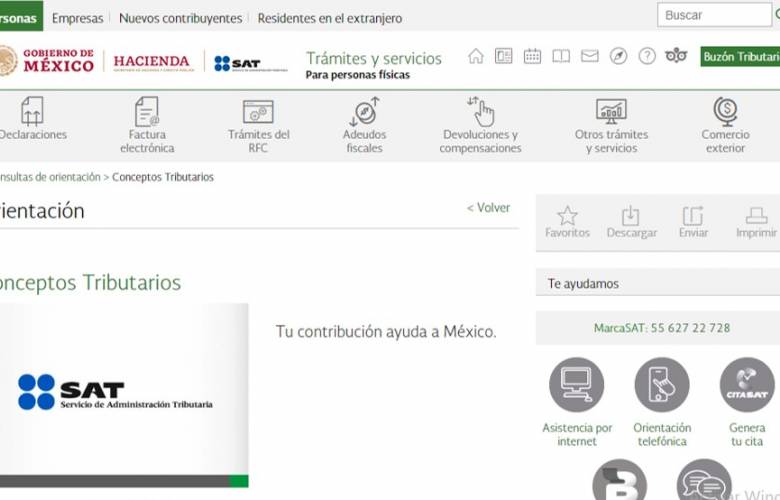Click the Buscar search field
Image resolution: width=780 pixels, height=500 pixels.
coord(713,15)
